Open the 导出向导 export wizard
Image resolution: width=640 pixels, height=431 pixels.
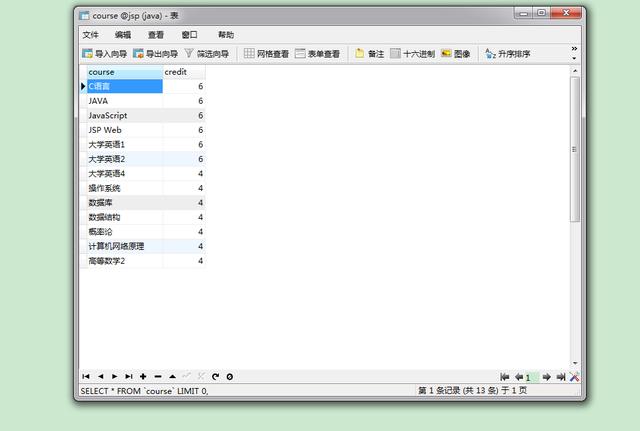click(156, 53)
